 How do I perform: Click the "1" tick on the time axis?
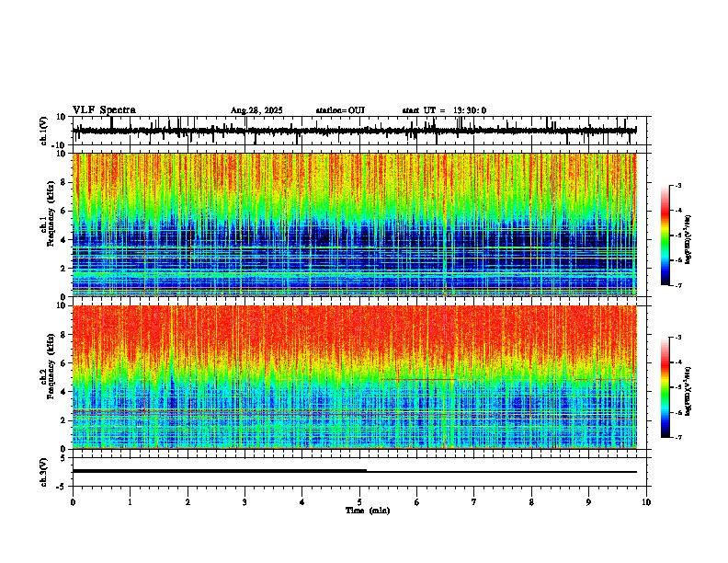[130, 502]
